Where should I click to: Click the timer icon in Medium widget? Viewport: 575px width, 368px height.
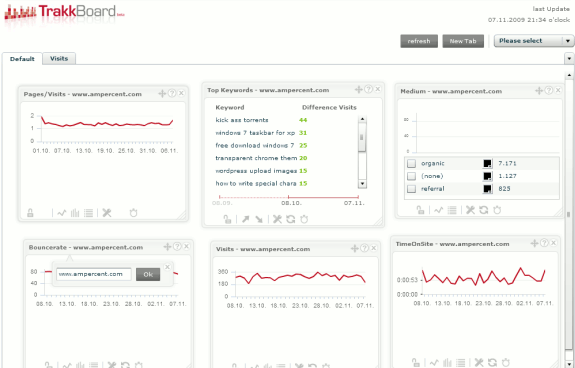coord(497,210)
